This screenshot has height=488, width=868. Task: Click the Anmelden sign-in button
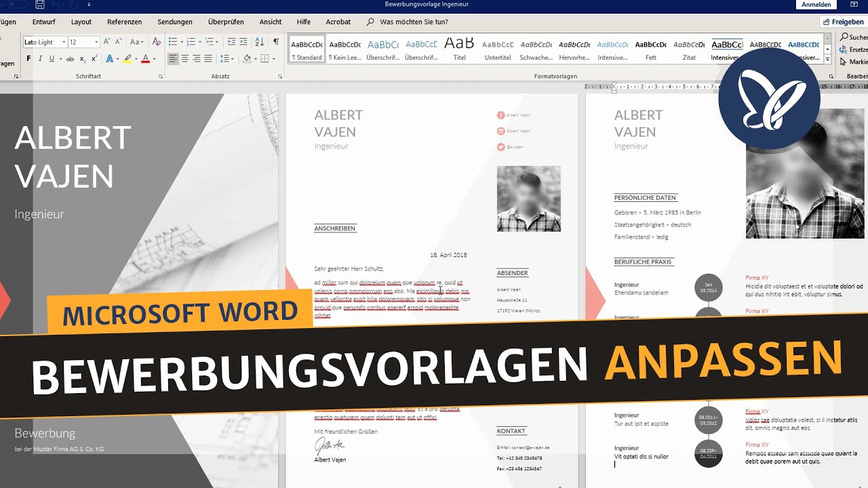816,5
